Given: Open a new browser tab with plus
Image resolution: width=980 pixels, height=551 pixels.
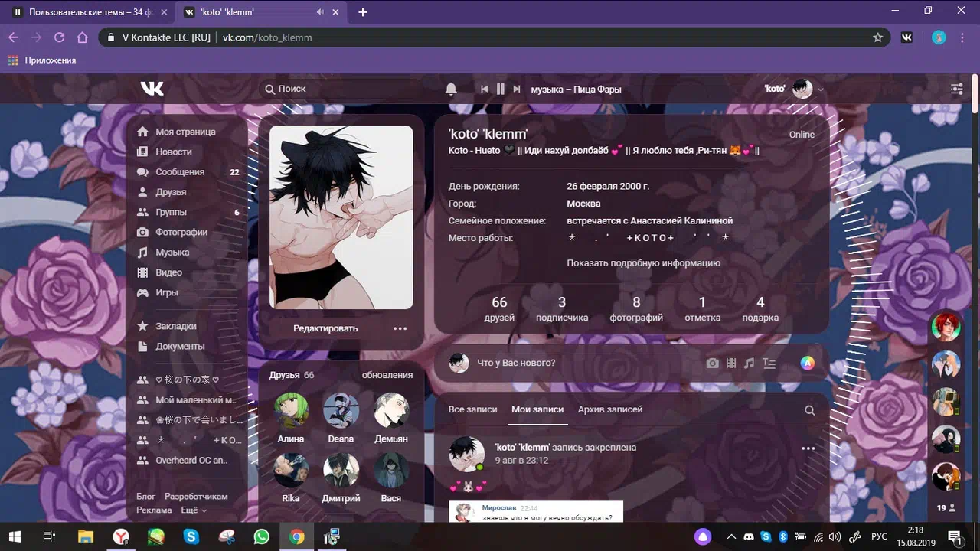Looking at the screenshot, I should pyautogui.click(x=363, y=12).
